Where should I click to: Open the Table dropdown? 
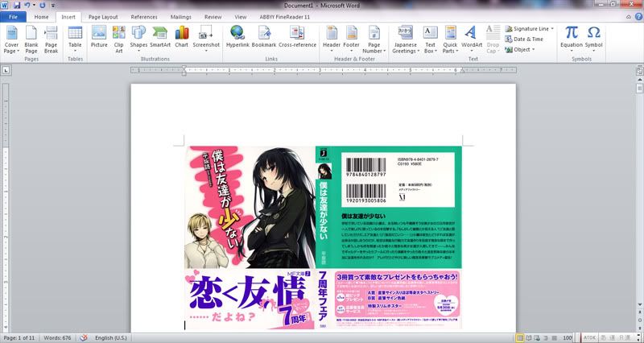[x=75, y=39]
